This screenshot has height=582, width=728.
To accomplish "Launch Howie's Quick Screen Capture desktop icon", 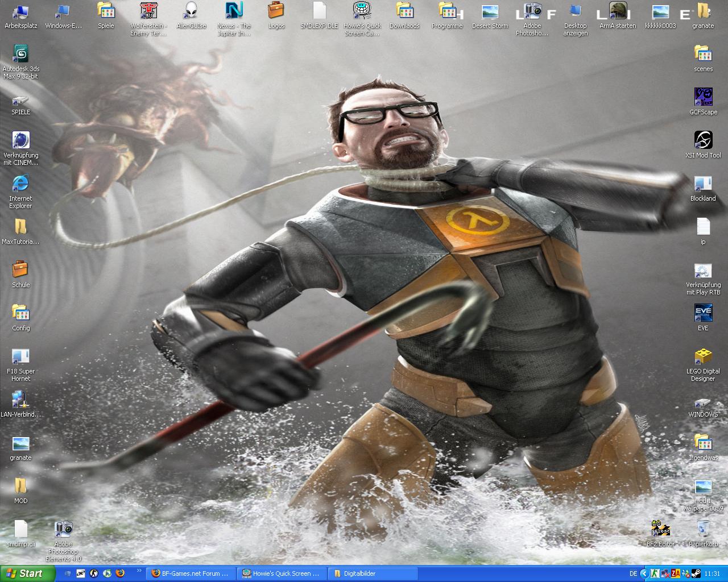I will pos(362,19).
